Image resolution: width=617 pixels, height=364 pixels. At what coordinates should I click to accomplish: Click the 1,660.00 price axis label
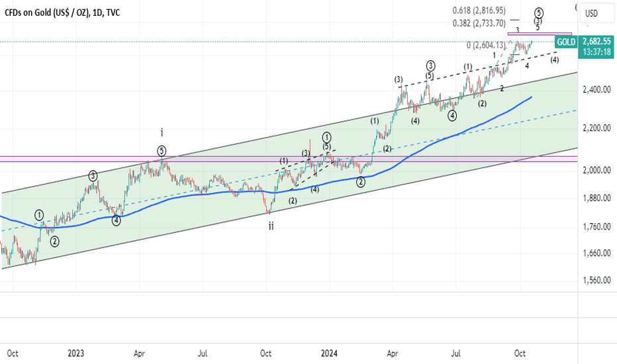click(x=596, y=253)
